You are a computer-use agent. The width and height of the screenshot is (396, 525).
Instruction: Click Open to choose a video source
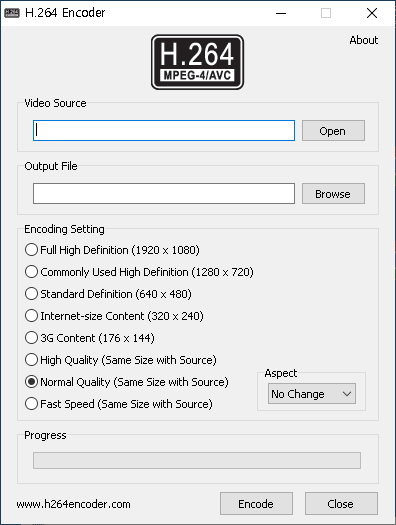coord(333,131)
